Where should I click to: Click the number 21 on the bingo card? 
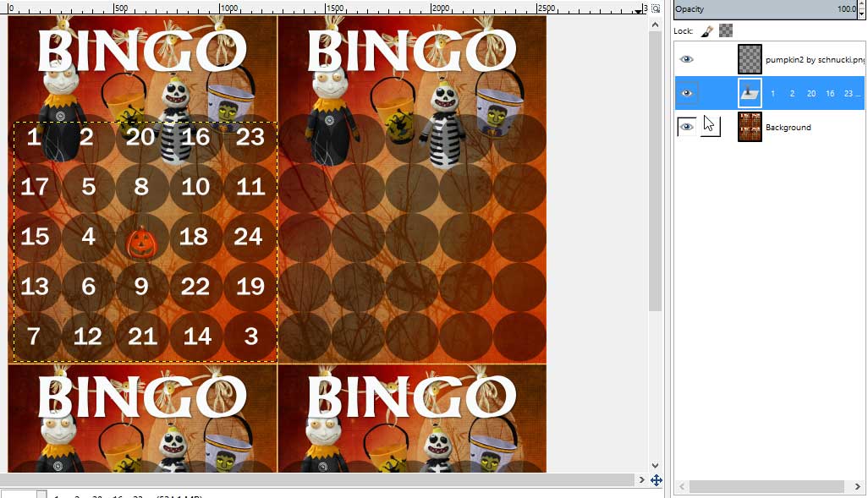[142, 336]
